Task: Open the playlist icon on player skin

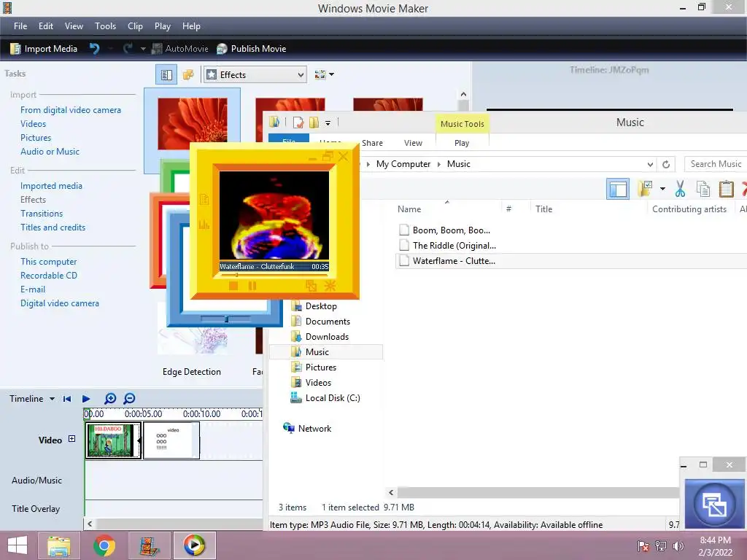Action: [204, 200]
